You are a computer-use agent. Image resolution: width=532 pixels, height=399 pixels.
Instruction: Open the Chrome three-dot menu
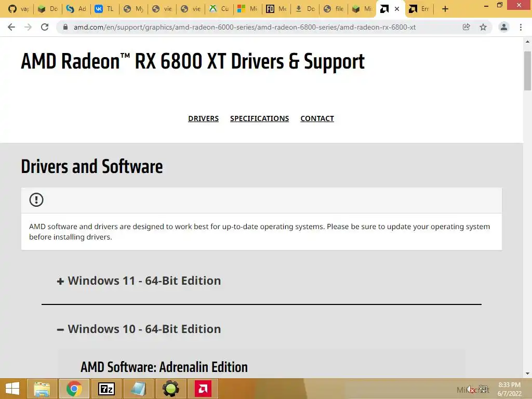pyautogui.click(x=521, y=27)
